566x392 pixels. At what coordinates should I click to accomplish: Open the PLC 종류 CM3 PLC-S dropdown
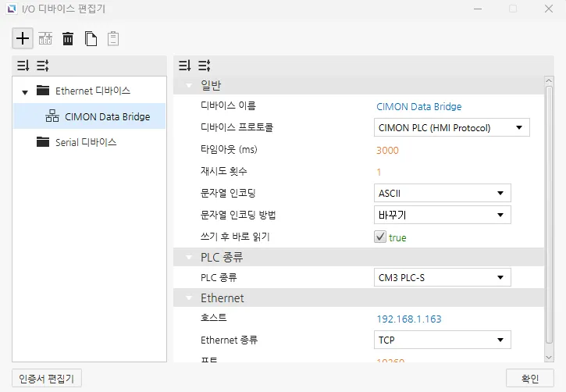coord(442,277)
